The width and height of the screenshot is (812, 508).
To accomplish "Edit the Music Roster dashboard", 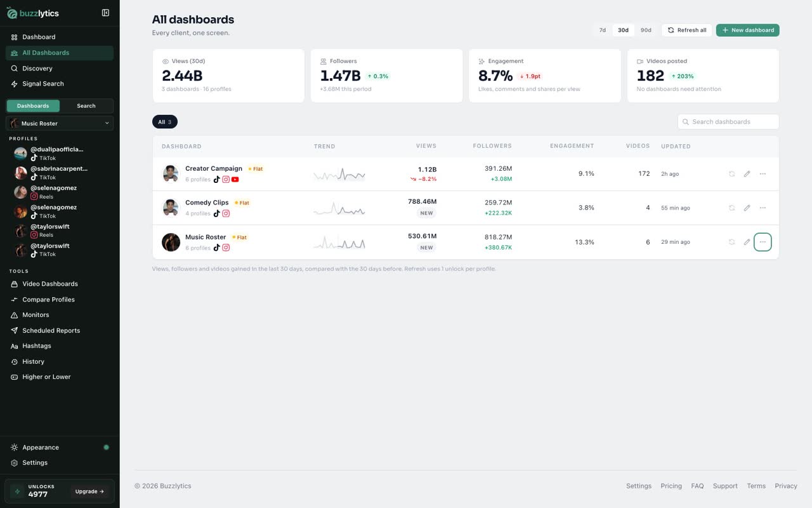I will [747, 242].
